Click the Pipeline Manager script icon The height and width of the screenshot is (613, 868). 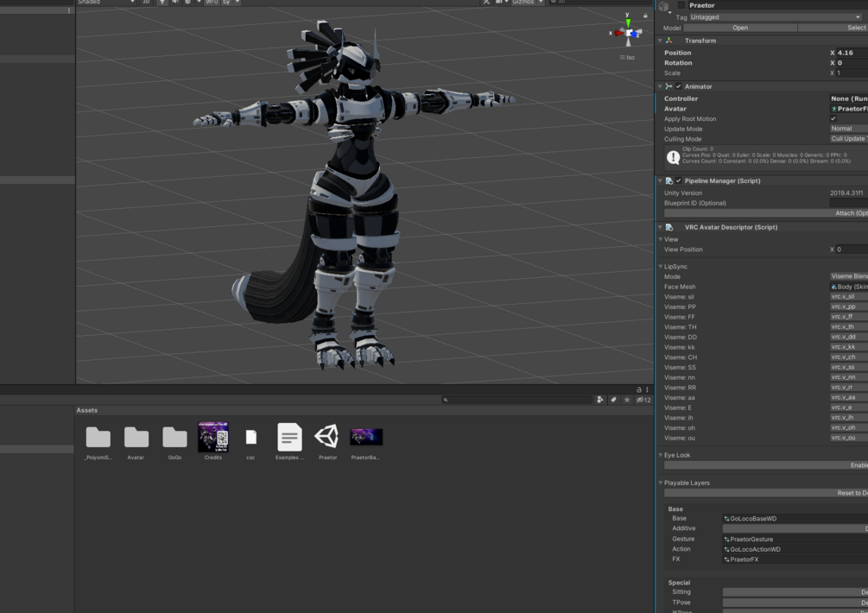pos(668,181)
